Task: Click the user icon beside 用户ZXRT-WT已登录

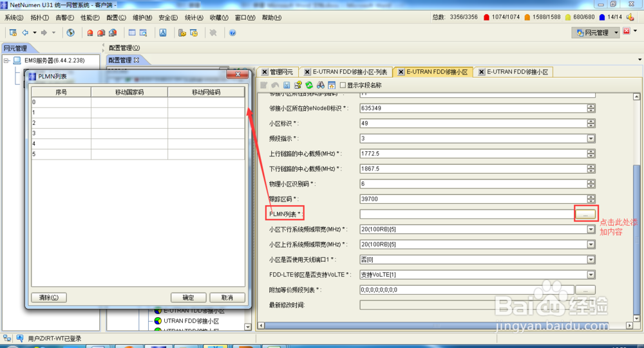Action: tap(20, 338)
